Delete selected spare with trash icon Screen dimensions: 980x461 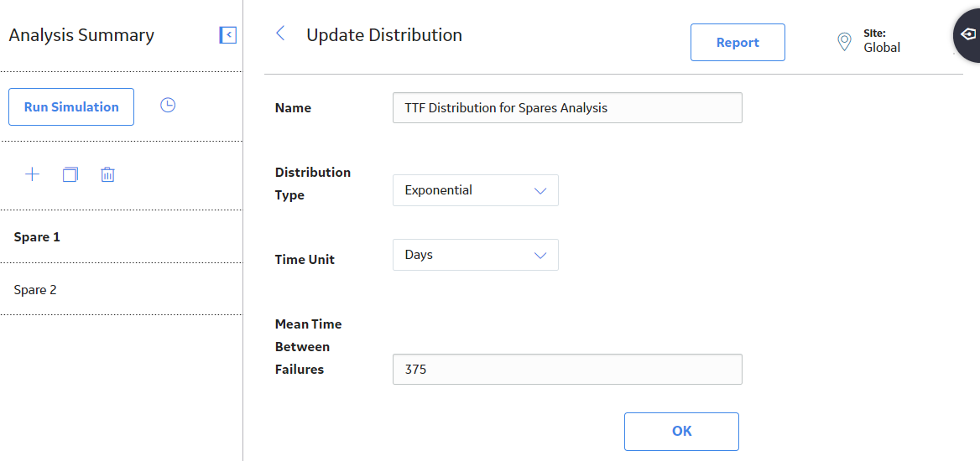107,174
